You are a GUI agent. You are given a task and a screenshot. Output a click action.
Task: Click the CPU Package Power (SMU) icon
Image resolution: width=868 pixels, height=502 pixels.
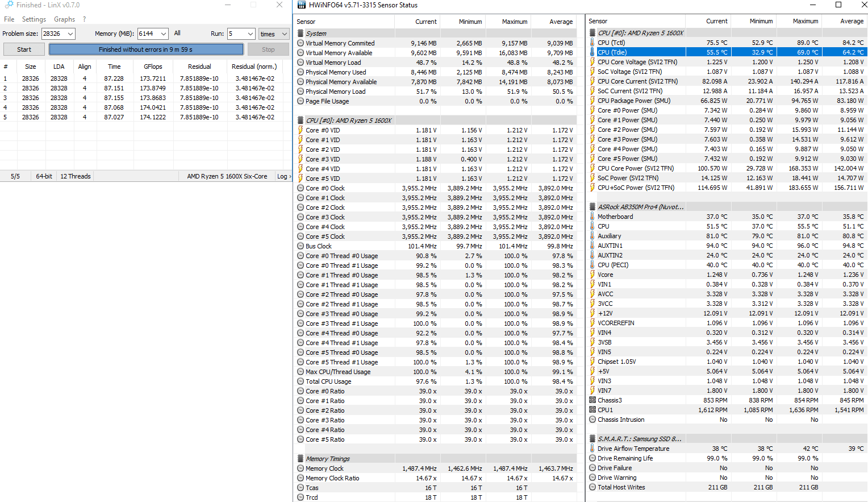click(x=592, y=101)
